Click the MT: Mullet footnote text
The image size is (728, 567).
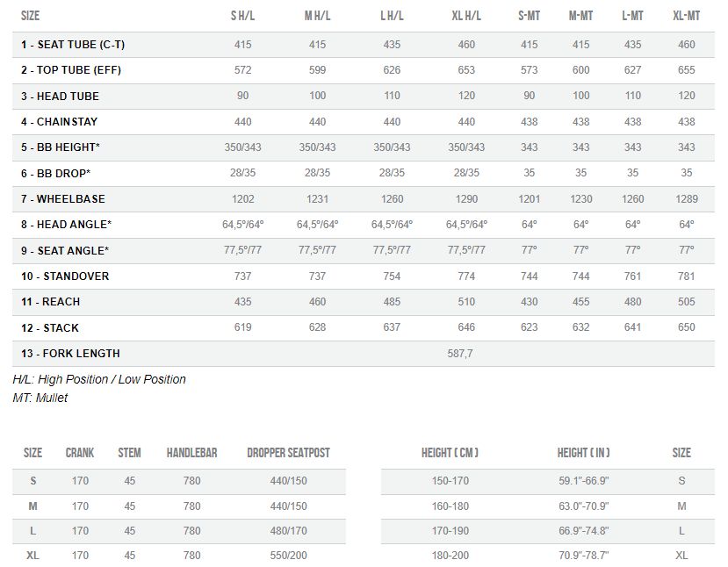click(40, 398)
